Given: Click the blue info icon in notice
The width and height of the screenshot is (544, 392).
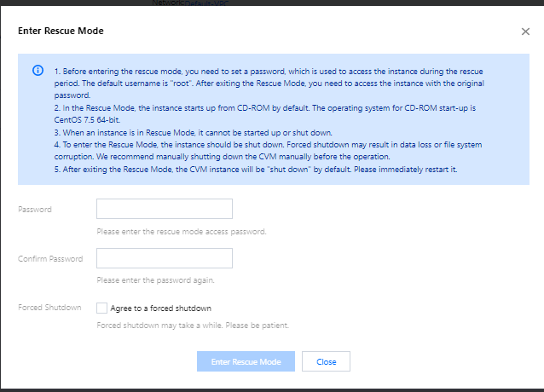Looking at the screenshot, I should click(38, 71).
